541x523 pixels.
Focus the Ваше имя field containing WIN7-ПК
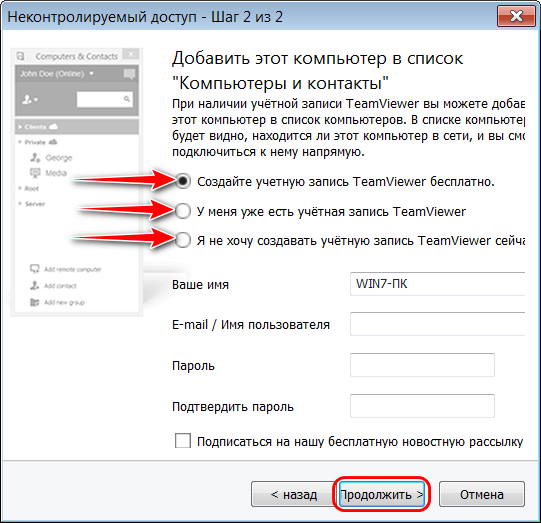437,284
